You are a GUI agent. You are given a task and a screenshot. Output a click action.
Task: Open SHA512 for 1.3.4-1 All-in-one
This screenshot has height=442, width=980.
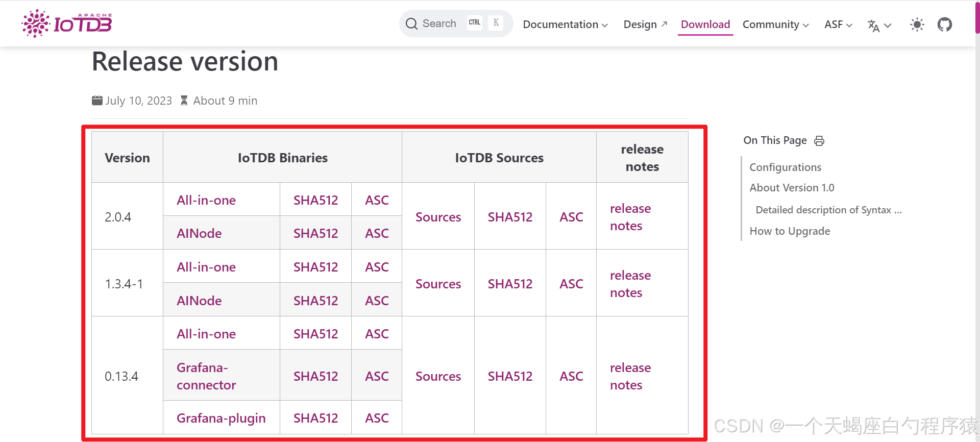click(315, 267)
